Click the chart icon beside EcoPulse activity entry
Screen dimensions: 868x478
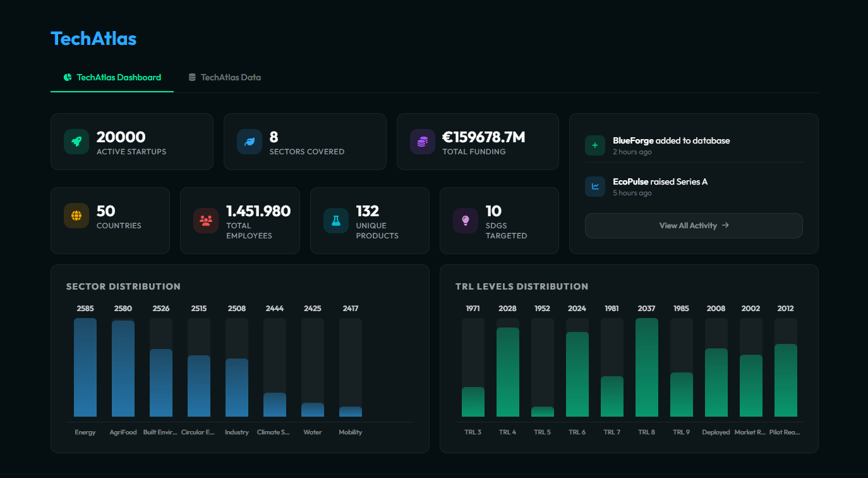click(x=594, y=187)
